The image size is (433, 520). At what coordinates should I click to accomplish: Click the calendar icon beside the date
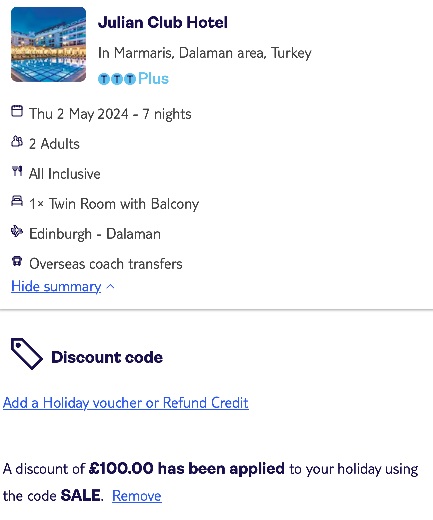point(17,111)
